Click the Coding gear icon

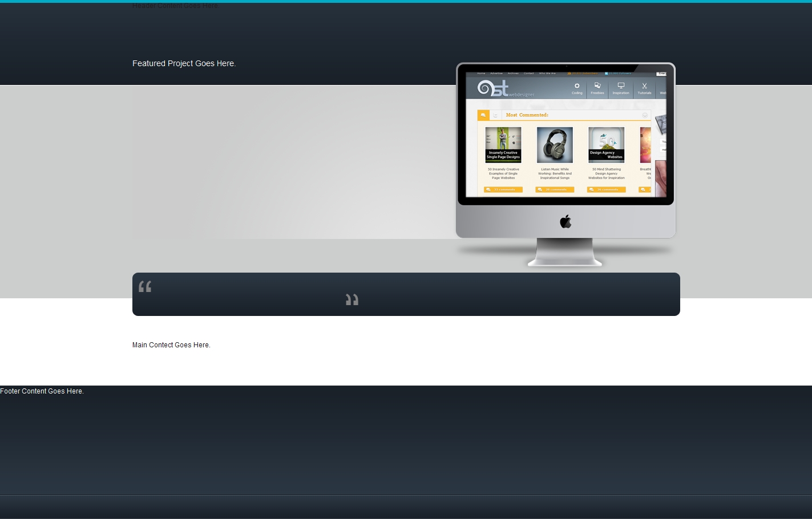(577, 86)
